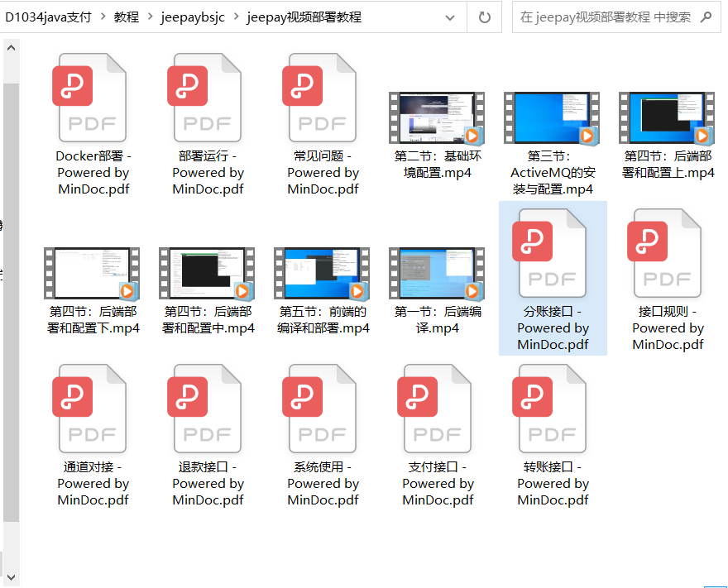Open the 常见问题 PDF document
The image size is (728, 588).
[322, 98]
